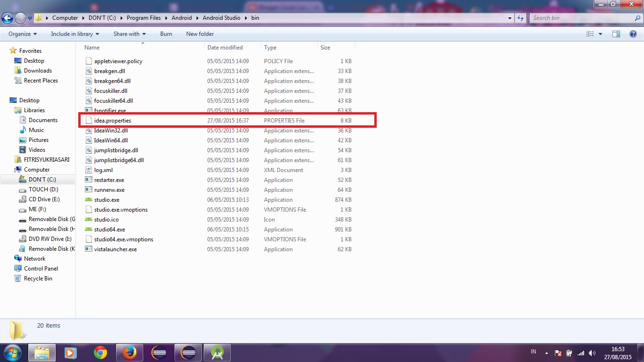This screenshot has height=362, width=644.
Task: Open Control Panel in navigation pane
Action: coord(41,269)
